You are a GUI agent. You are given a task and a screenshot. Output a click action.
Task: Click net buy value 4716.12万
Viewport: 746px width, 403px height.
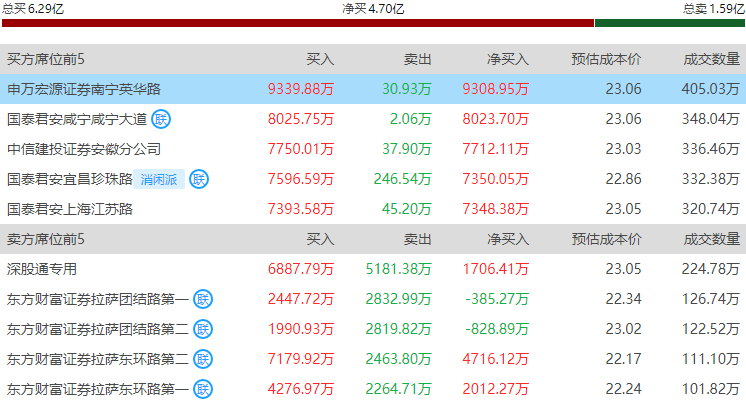click(495, 359)
